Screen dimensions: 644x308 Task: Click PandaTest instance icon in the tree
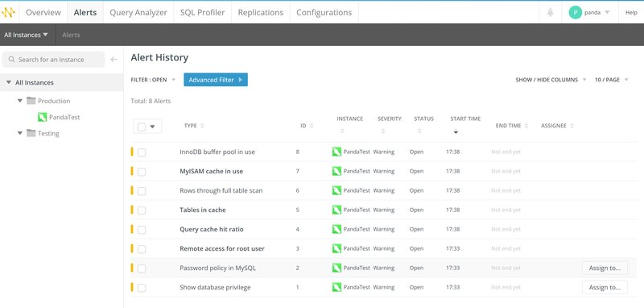pos(43,117)
